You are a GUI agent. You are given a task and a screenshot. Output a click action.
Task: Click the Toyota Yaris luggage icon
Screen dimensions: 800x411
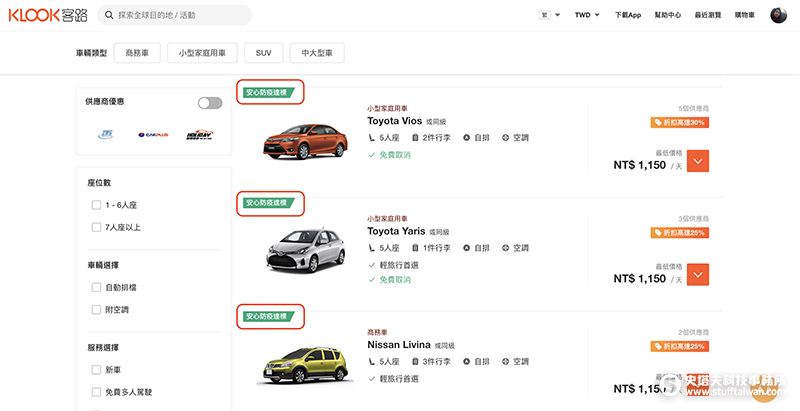tap(415, 248)
